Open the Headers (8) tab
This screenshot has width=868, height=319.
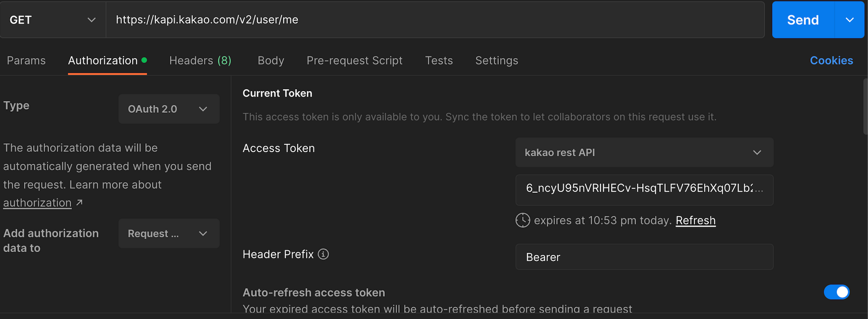tap(200, 61)
